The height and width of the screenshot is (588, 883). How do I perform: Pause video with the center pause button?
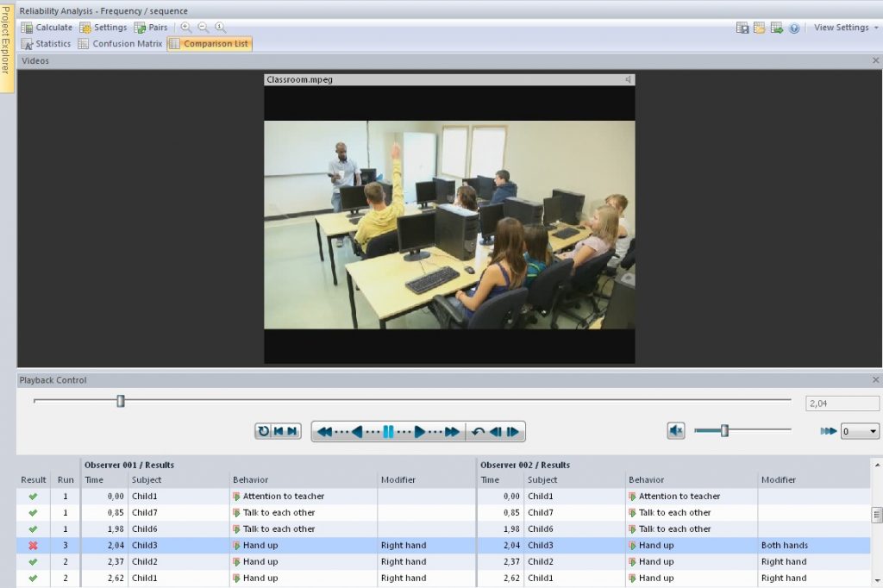(x=388, y=432)
